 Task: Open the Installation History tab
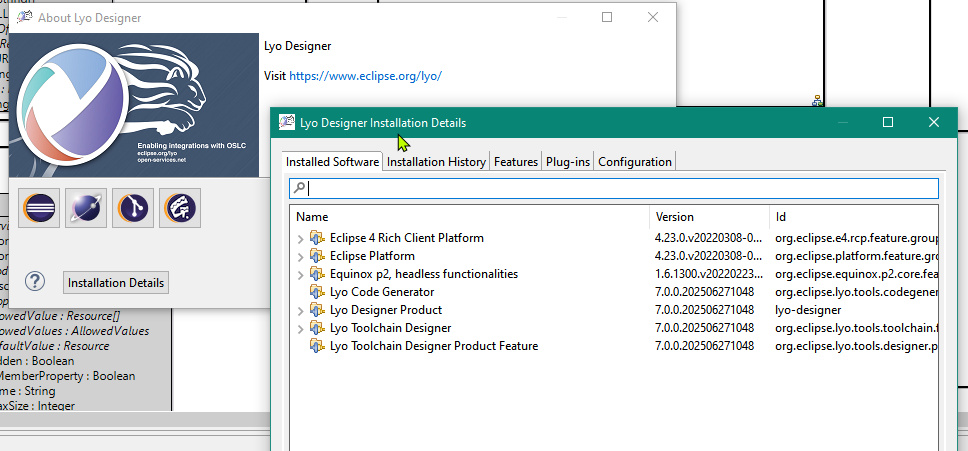[x=436, y=162]
